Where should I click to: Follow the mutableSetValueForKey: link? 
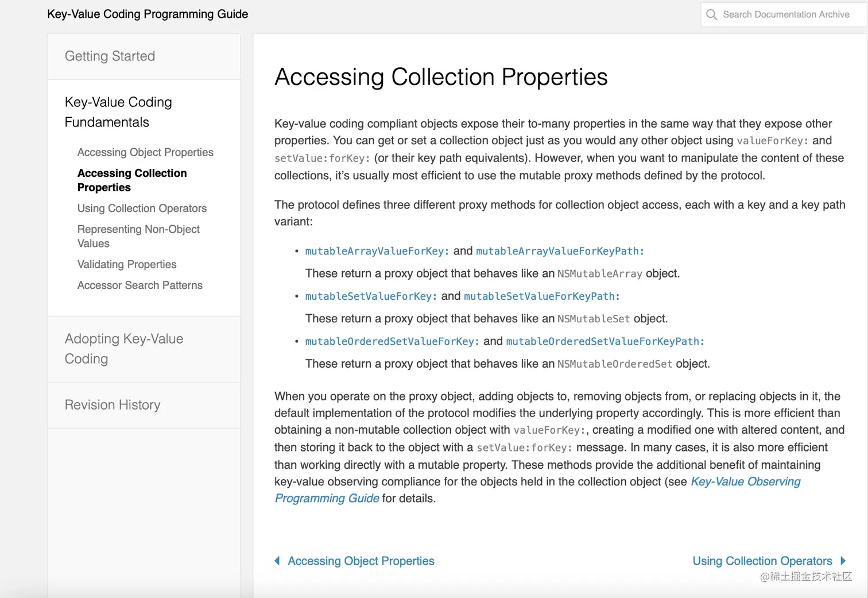click(x=371, y=296)
